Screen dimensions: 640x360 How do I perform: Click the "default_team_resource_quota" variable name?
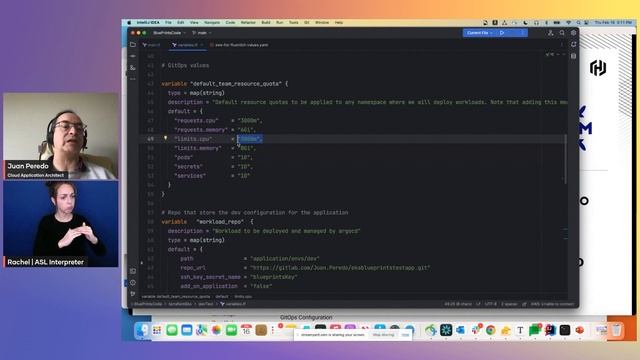pos(236,84)
